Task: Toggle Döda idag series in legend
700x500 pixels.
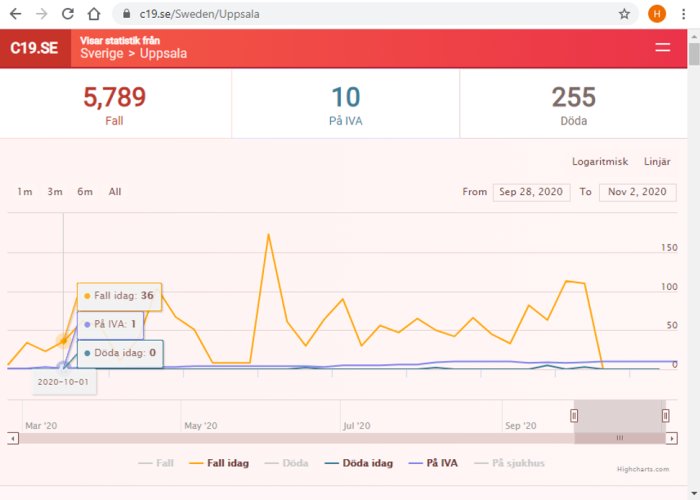Action: 359,463
